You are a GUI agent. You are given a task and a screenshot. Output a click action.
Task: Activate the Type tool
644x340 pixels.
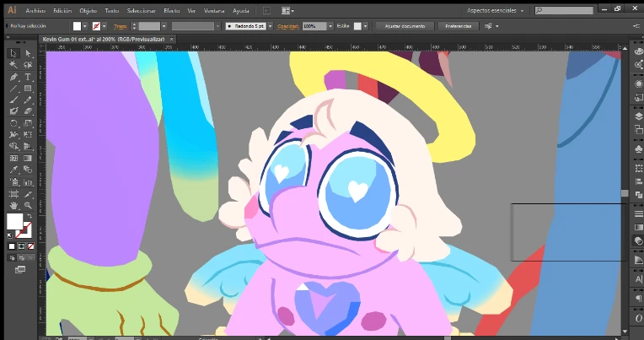[x=28, y=77]
